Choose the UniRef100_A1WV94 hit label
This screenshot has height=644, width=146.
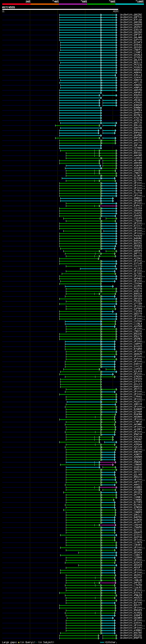click(x=131, y=165)
